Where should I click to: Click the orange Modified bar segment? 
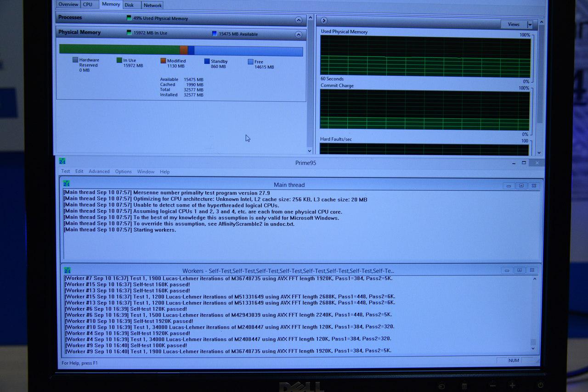coord(184,50)
